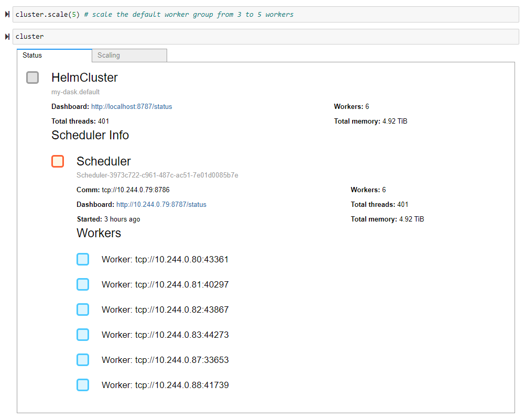Click into the cluster code cell
The image size is (525, 420).
pos(262,37)
